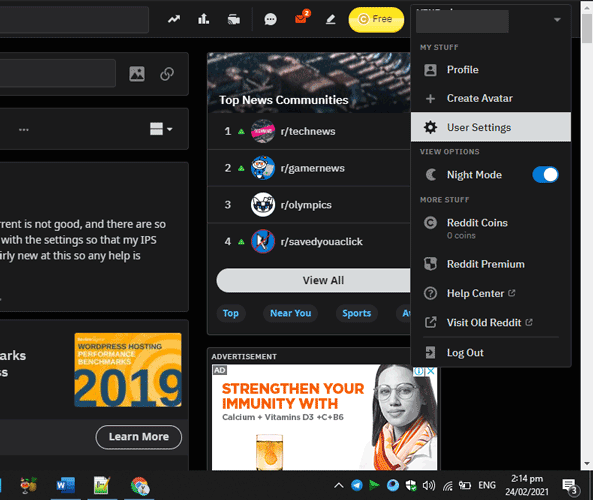Select Visit Old Reddit entry
593x500 pixels.
(491, 322)
